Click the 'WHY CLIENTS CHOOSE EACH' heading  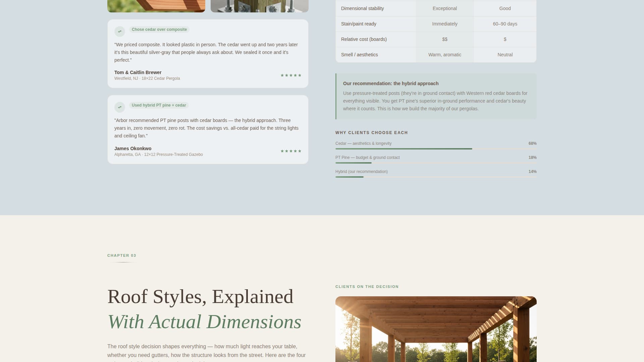point(372,133)
